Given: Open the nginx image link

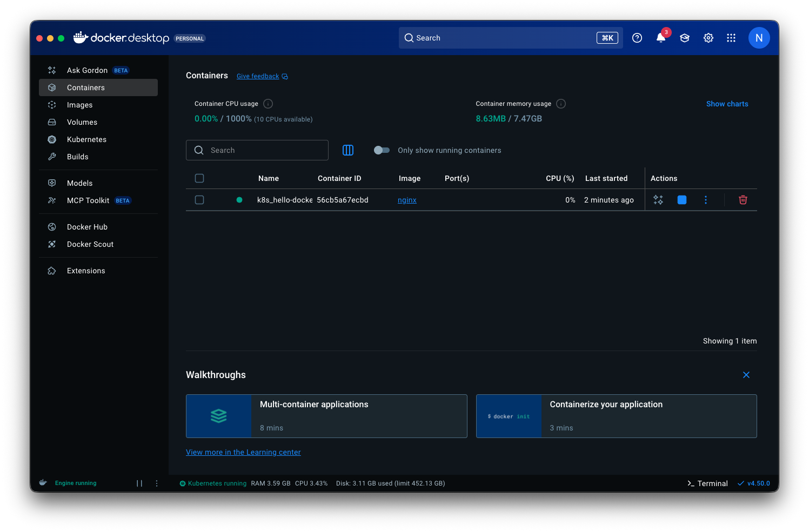Looking at the screenshot, I should tap(407, 200).
